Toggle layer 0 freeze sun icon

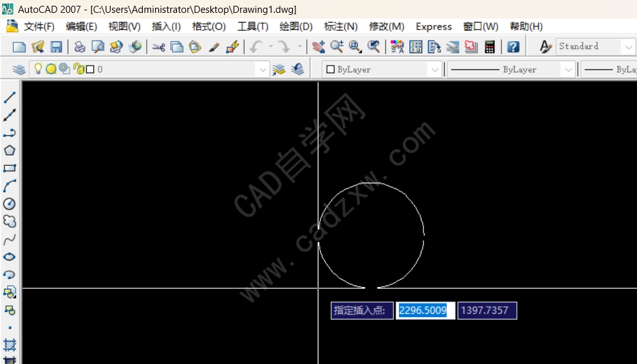pyautogui.click(x=51, y=69)
